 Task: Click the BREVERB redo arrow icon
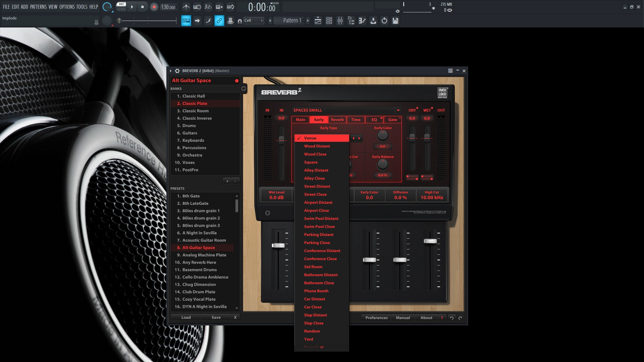(460, 318)
